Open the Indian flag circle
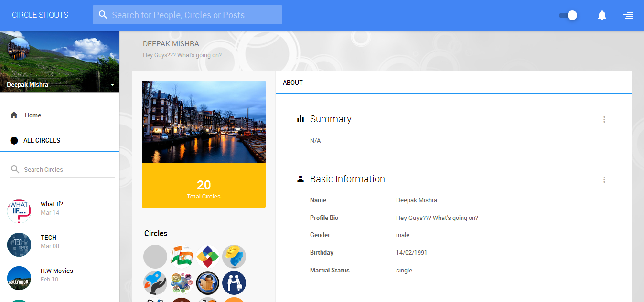The height and width of the screenshot is (302, 644). [x=182, y=257]
